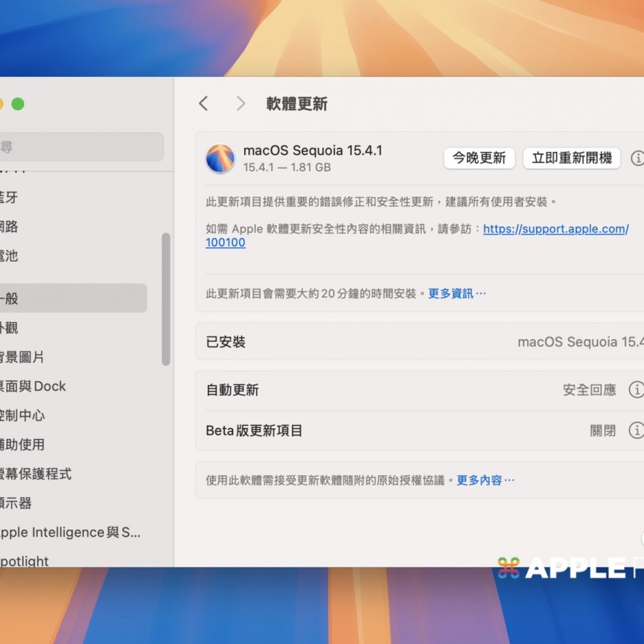Click the sidebar search field

[81, 147]
